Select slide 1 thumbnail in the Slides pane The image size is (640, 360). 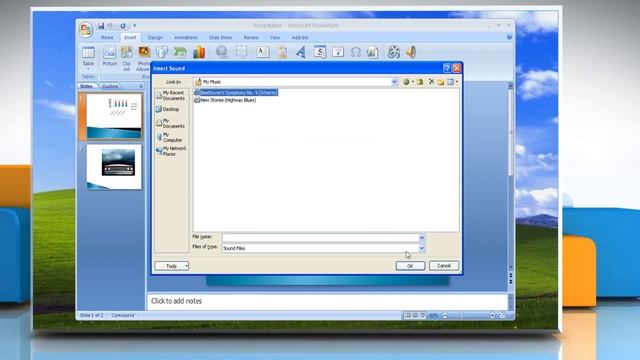click(114, 116)
